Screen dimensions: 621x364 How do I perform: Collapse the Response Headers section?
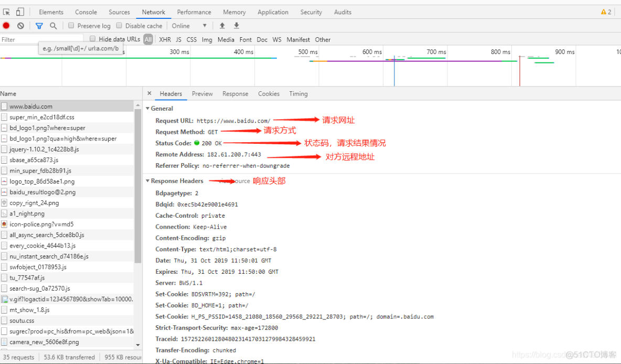pos(148,181)
